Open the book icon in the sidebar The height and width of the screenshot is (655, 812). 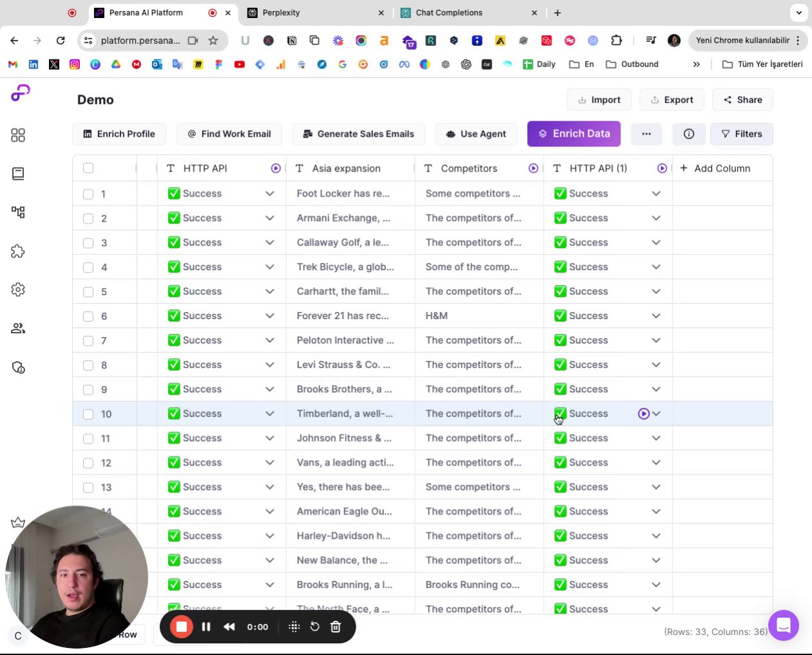tap(18, 173)
